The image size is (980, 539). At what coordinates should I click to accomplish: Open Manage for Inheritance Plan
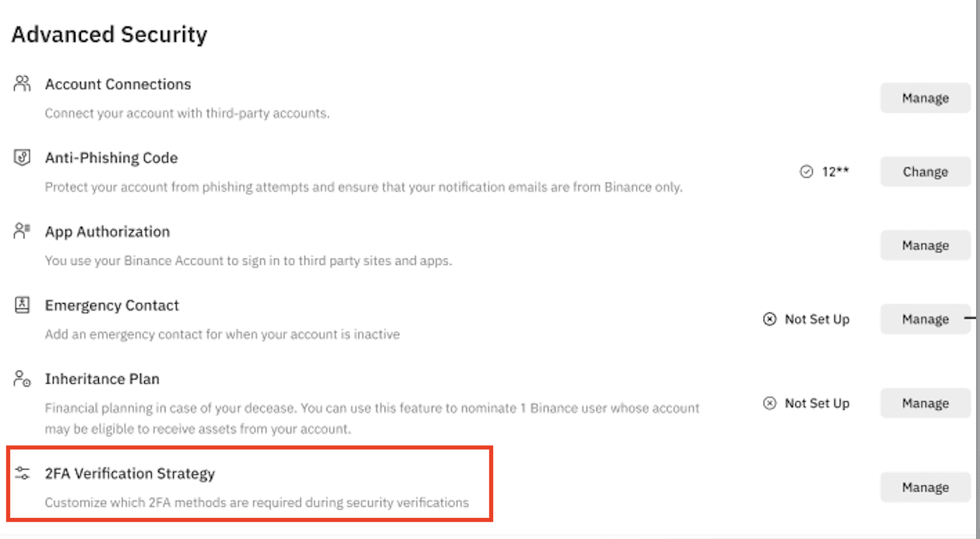(925, 403)
